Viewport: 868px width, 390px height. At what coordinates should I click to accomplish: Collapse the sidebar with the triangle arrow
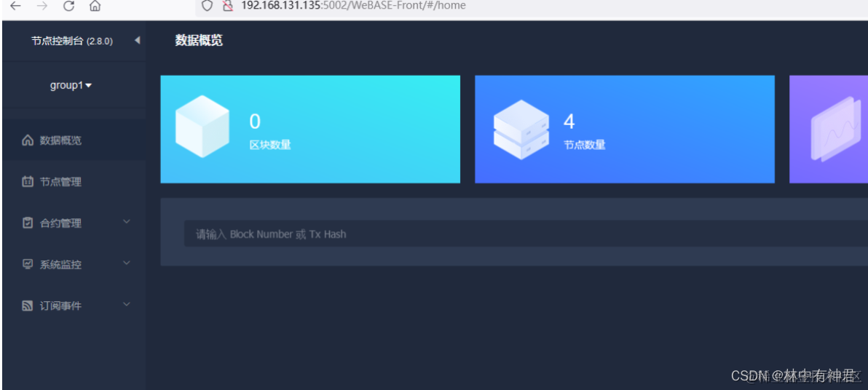point(138,40)
